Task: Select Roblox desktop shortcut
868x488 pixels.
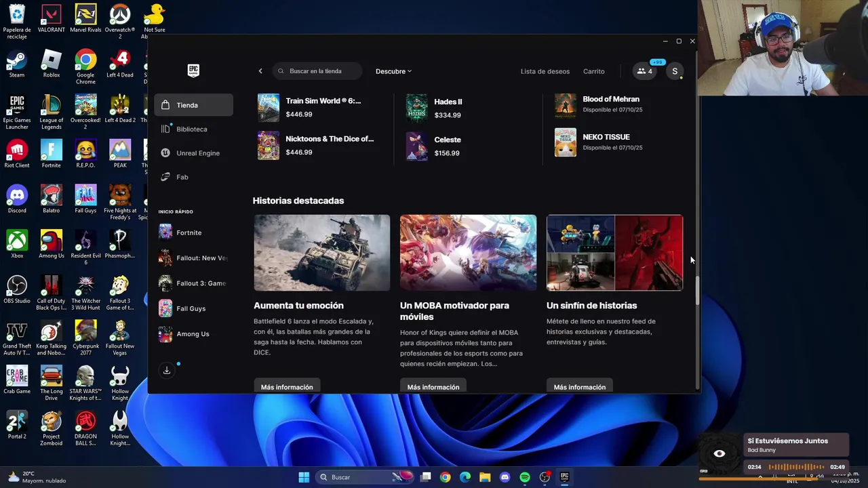Action: coord(52,64)
